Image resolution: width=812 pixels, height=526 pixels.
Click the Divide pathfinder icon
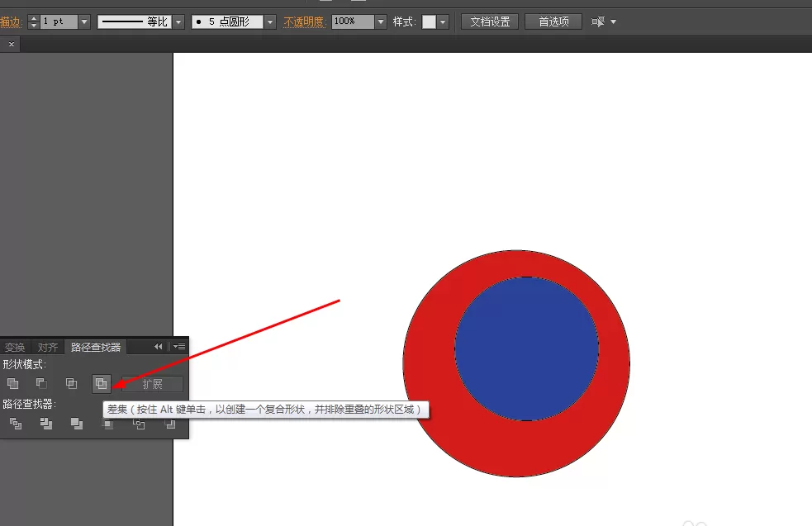click(x=16, y=424)
